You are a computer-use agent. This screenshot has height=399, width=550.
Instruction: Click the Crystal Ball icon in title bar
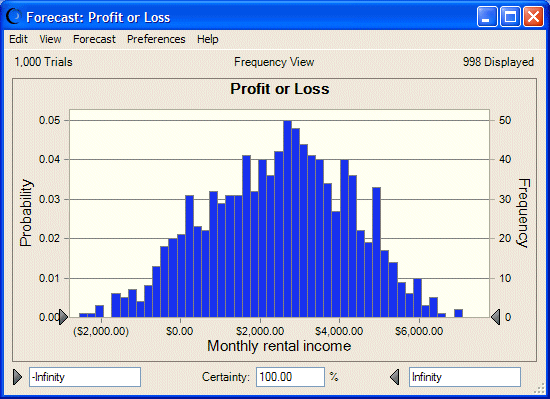tap(14, 16)
